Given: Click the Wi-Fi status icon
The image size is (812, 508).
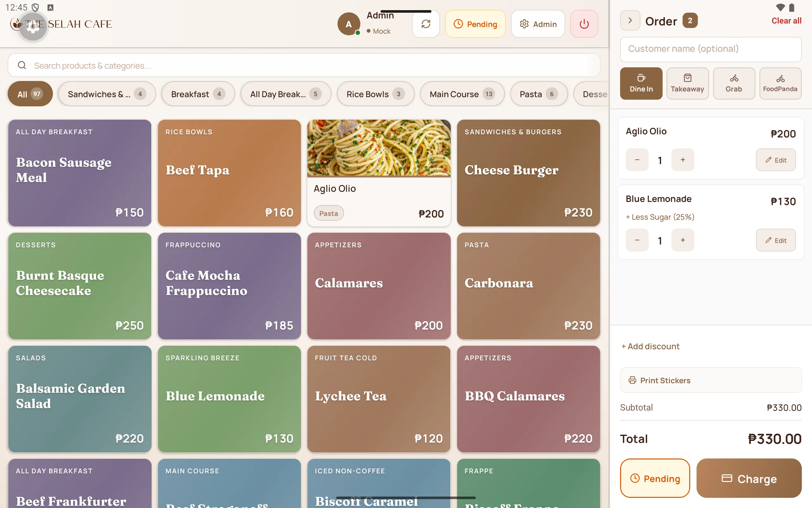Looking at the screenshot, I should (x=780, y=7).
